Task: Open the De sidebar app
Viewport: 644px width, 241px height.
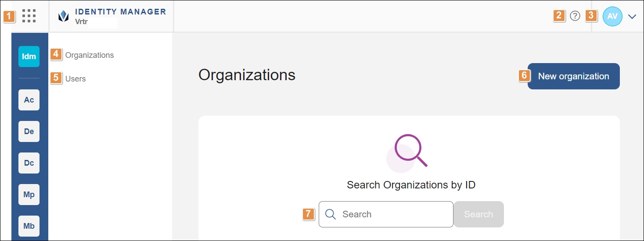Action: pyautogui.click(x=29, y=131)
